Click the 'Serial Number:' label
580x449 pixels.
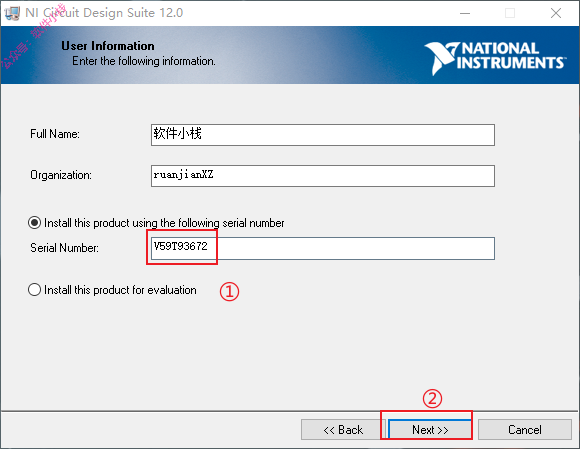coord(64,248)
